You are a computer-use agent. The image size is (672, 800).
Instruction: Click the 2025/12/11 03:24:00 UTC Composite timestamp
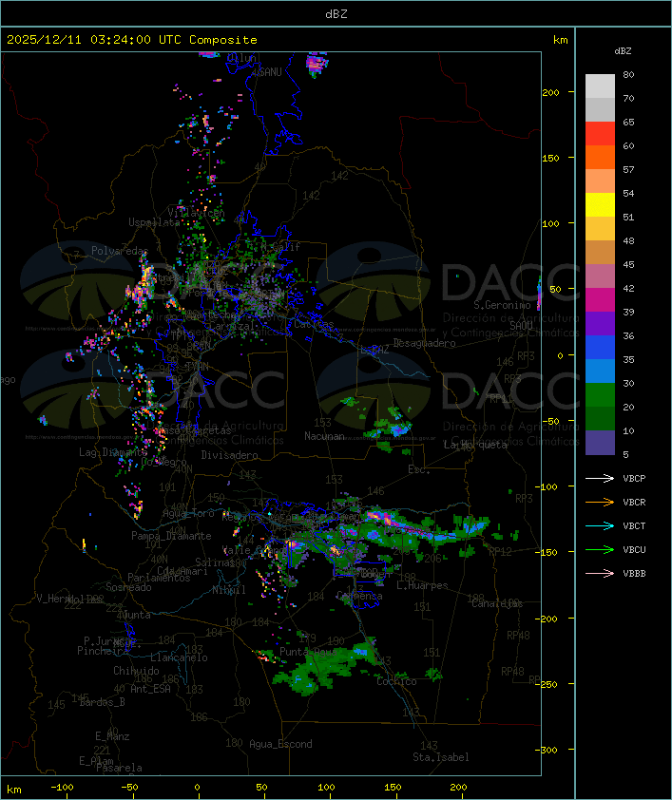tap(132, 40)
